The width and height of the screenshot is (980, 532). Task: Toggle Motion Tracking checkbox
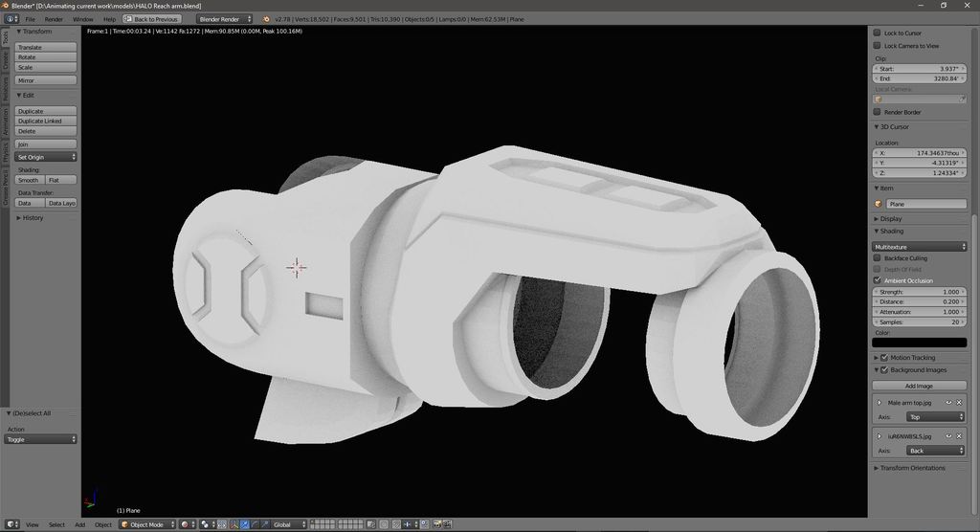tap(884, 358)
